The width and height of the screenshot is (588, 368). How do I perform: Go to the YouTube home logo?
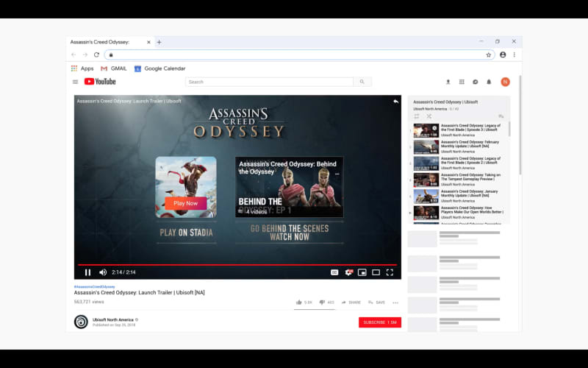tap(100, 82)
